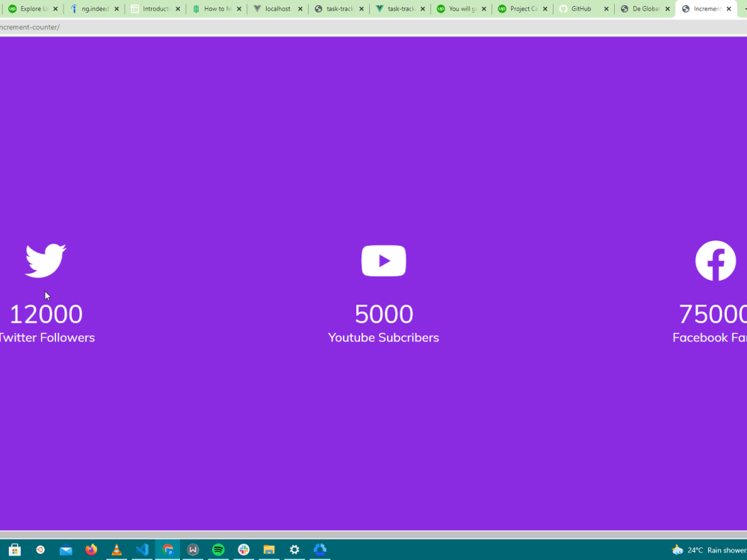
Task: Click the YouTube play logo icon
Action: [x=383, y=261]
